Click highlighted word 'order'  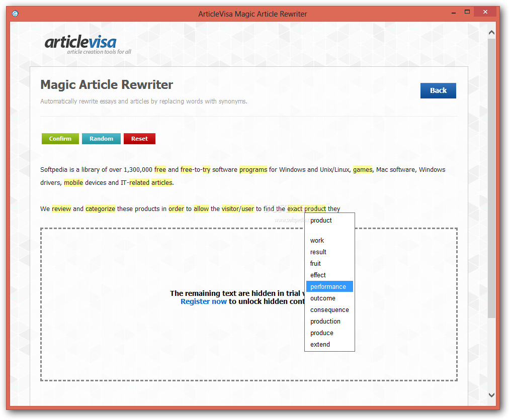coord(177,208)
